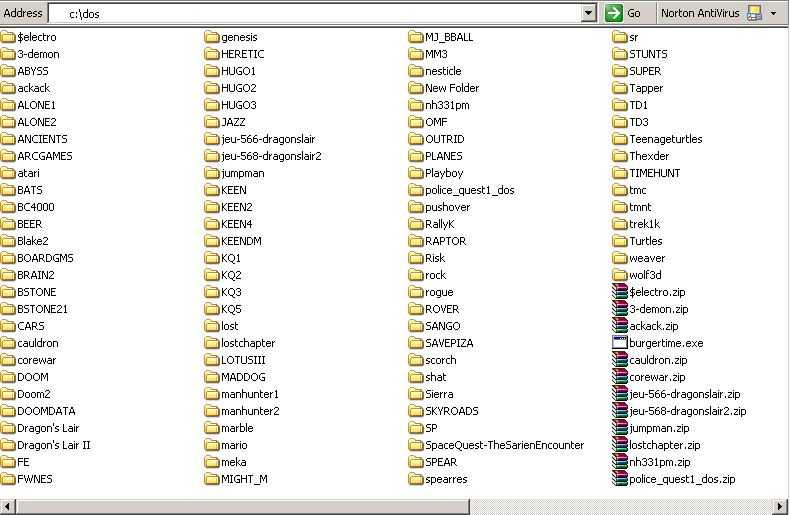Select the folder name LOTUSIII
This screenshot has height=515, width=790.
[x=243, y=360]
